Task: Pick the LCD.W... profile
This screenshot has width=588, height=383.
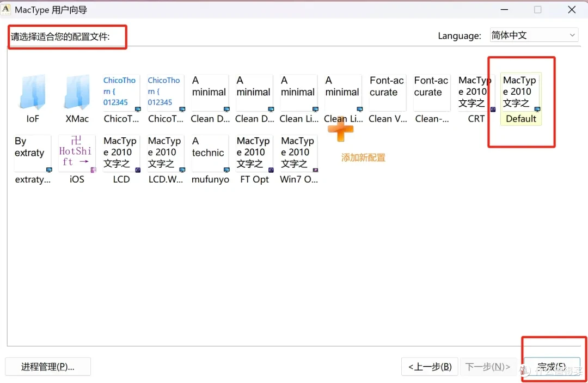Action: 166,160
